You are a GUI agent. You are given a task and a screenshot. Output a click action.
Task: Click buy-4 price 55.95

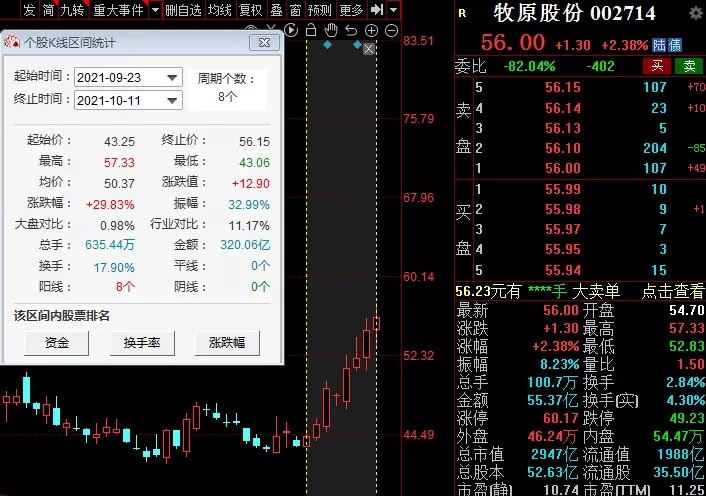(563, 249)
